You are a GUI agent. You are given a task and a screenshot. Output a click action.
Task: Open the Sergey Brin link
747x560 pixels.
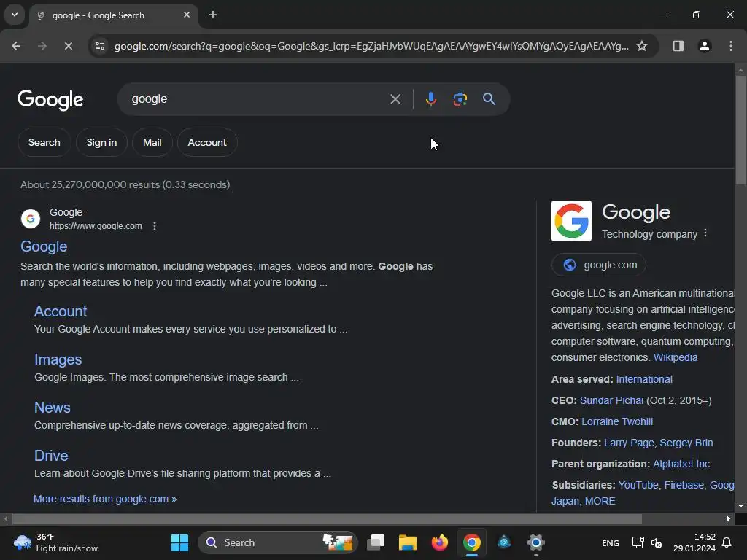pos(686,443)
